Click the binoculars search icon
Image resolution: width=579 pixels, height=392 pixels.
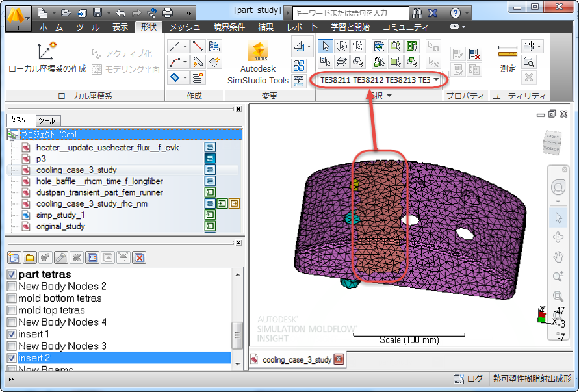point(417,13)
